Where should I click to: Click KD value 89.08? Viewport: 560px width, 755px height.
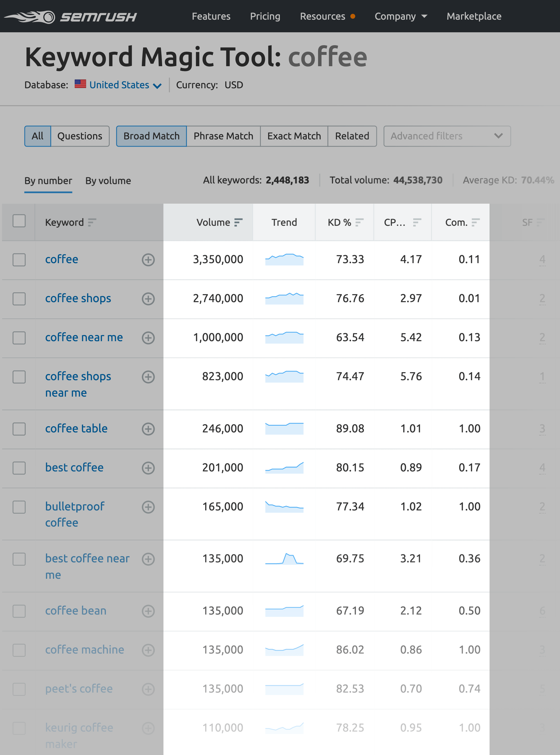pyautogui.click(x=350, y=429)
